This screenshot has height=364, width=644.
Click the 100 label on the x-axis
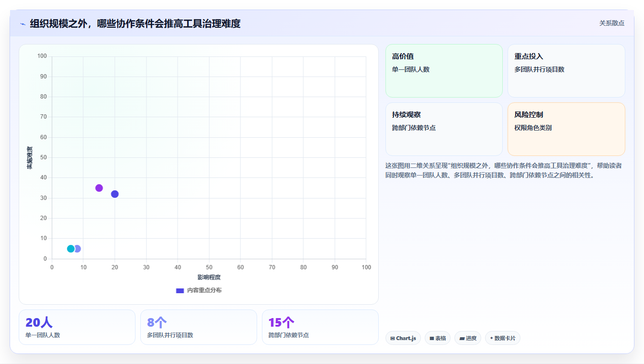pyautogui.click(x=366, y=267)
